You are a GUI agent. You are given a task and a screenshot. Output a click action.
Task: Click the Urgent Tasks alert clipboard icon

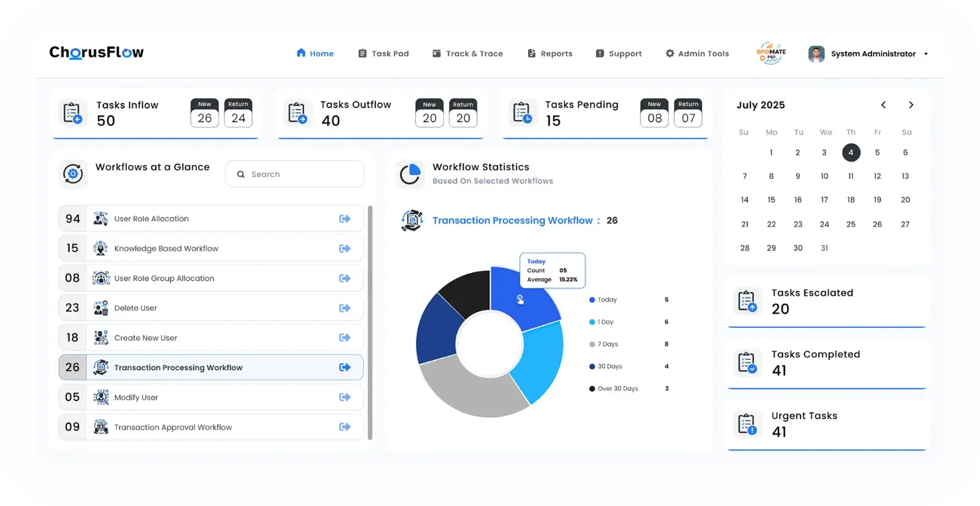(747, 424)
